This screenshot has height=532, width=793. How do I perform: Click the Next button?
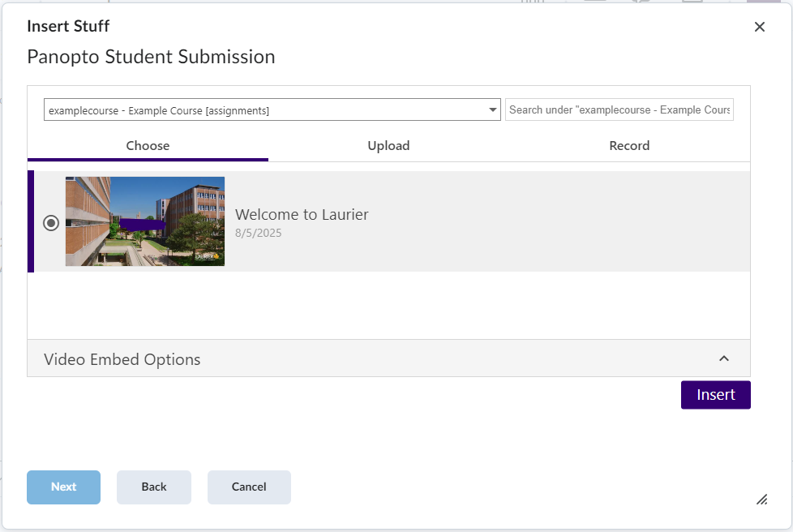click(x=64, y=487)
